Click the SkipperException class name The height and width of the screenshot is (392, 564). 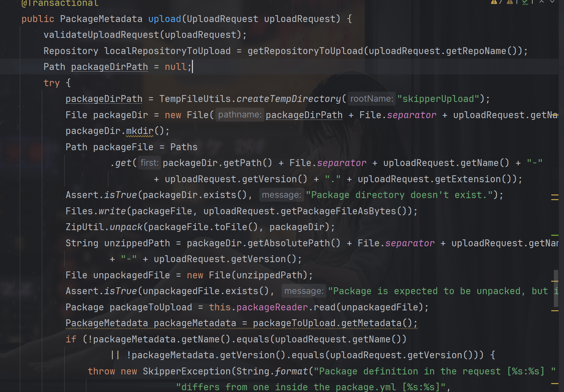coord(186,371)
